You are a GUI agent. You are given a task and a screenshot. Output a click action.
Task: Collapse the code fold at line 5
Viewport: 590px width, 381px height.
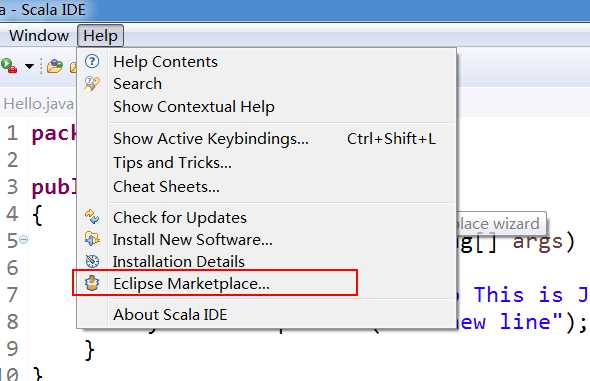(23, 239)
